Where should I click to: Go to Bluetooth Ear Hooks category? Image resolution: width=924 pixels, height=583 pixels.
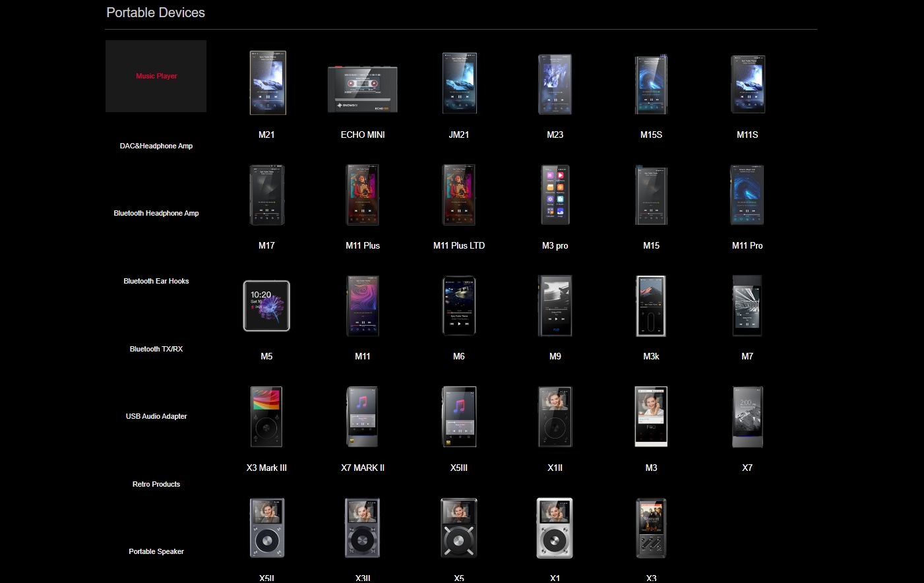156,281
